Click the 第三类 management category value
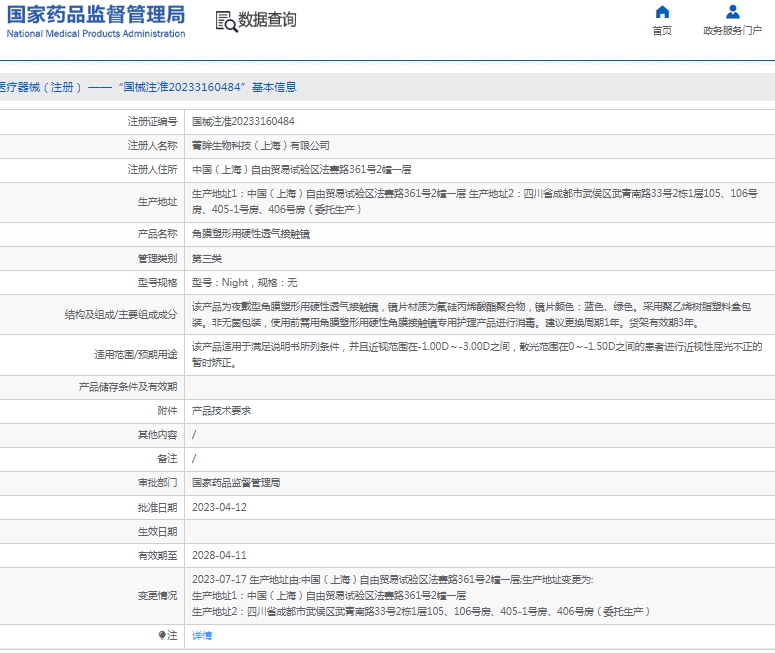The image size is (775, 653). [207, 259]
